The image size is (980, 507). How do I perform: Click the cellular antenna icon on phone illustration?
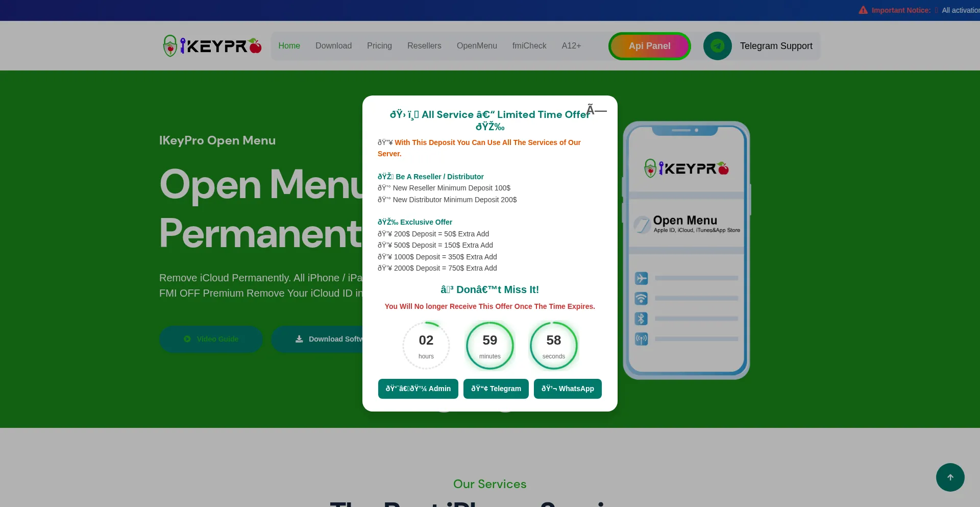coord(641,339)
